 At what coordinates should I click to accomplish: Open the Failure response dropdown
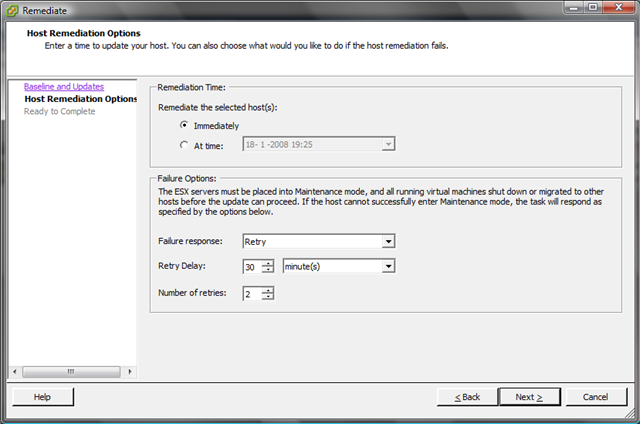tap(389, 241)
